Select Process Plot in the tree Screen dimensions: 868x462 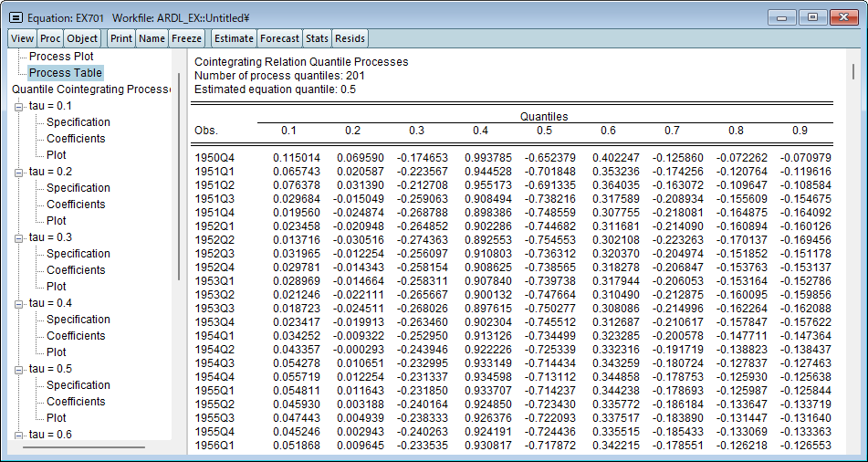coord(61,57)
